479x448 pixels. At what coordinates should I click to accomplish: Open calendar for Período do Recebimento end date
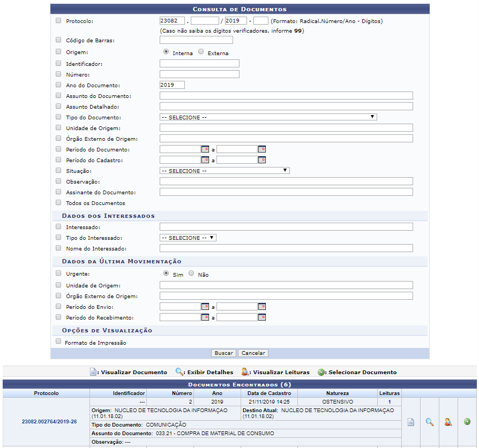(262, 317)
